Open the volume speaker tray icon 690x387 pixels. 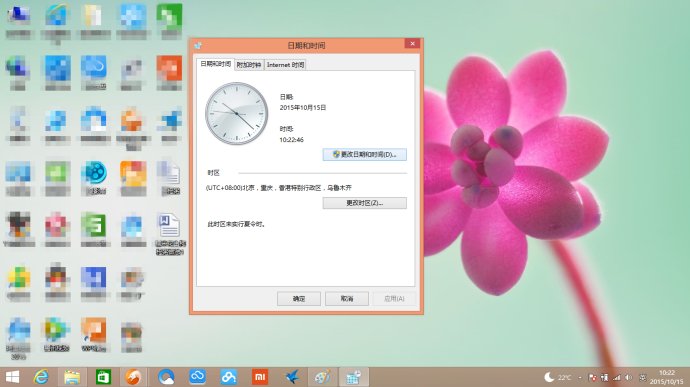(x=629, y=377)
